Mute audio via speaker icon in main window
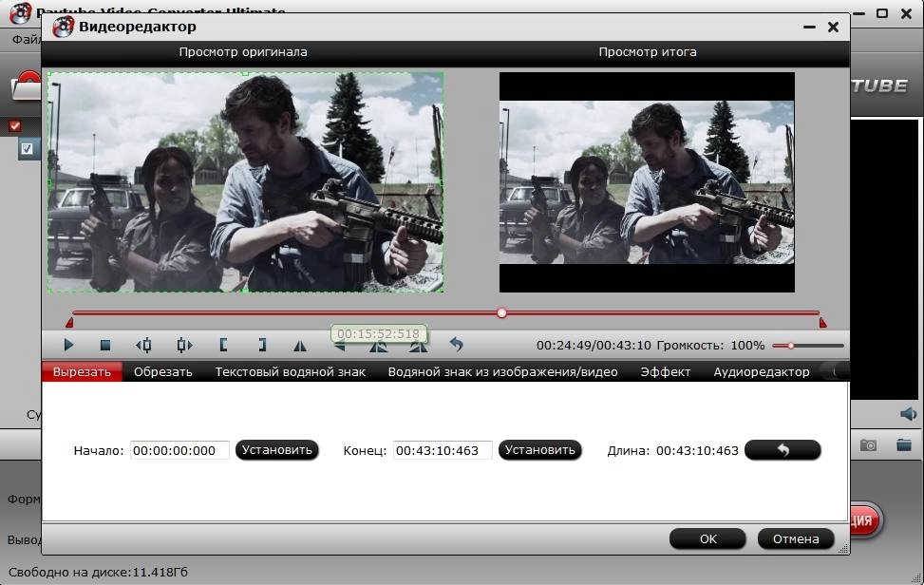Image resolution: width=924 pixels, height=585 pixels. (908, 414)
